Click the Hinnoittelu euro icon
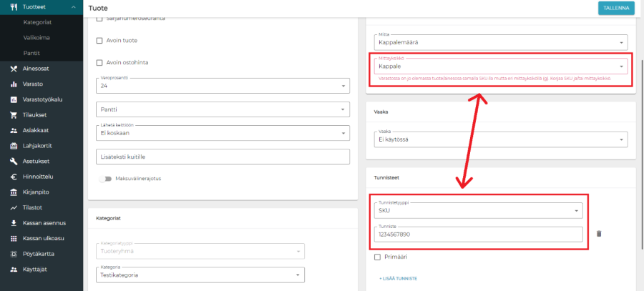The height and width of the screenshot is (291, 644). point(14,177)
